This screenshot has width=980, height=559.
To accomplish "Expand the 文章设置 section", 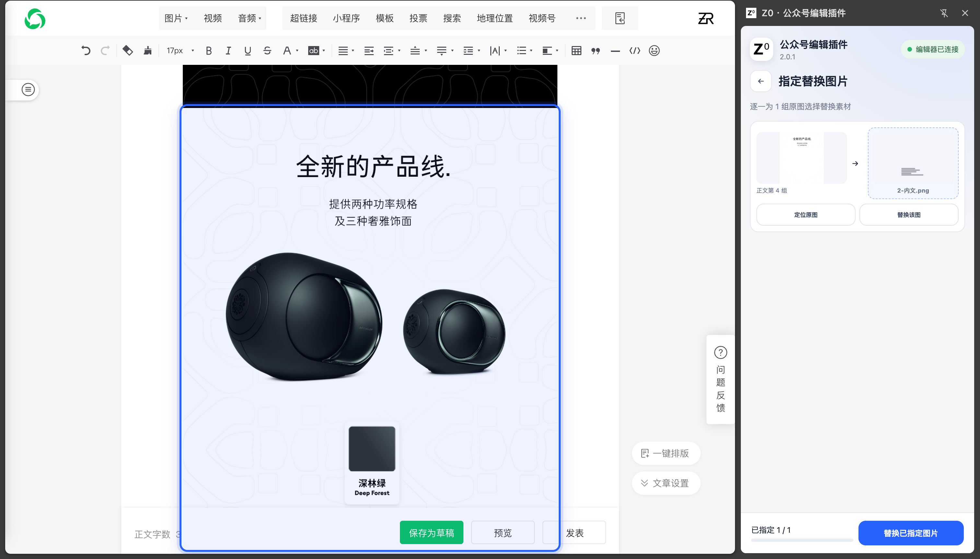I will click(x=666, y=483).
